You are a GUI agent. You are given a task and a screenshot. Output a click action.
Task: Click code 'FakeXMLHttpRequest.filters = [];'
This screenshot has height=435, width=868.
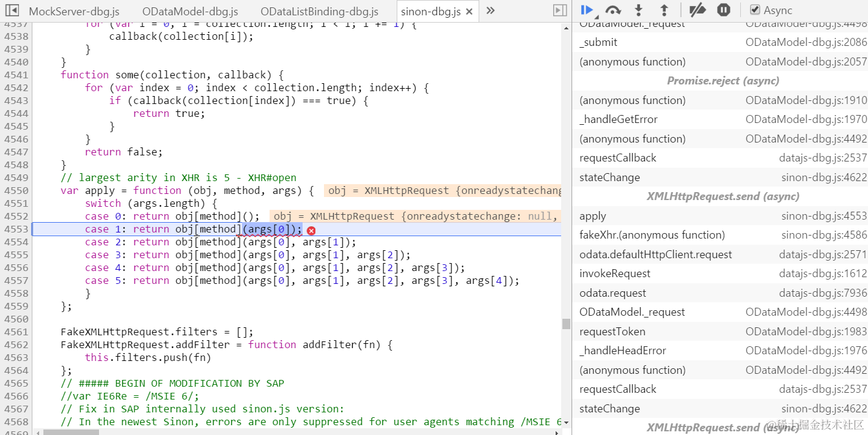click(157, 332)
